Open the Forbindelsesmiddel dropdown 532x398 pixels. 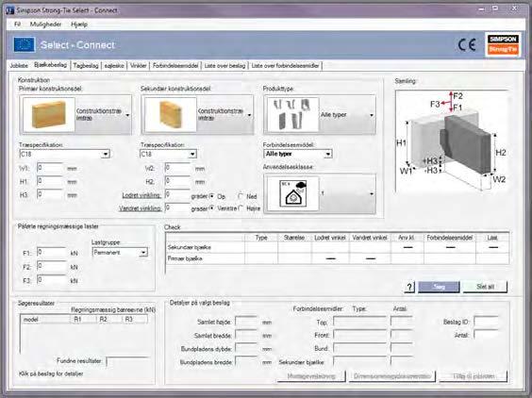pos(297,154)
